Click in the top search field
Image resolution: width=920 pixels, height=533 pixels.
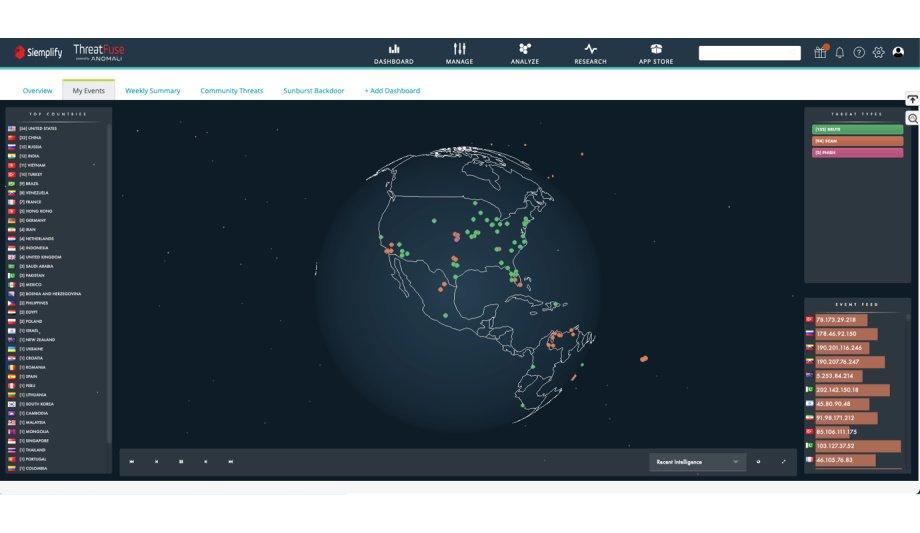tap(749, 53)
